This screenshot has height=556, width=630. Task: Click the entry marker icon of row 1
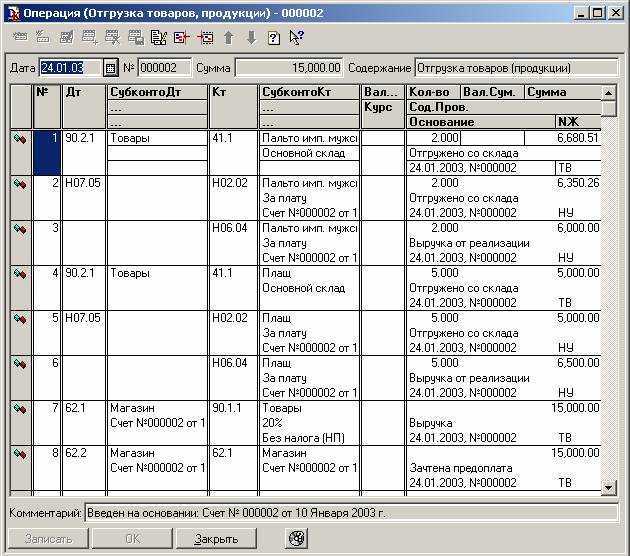point(20,139)
